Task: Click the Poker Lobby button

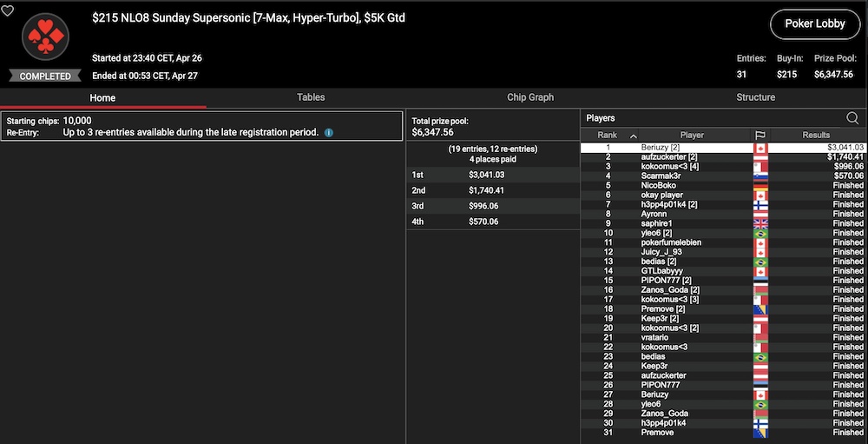Action: (813, 23)
